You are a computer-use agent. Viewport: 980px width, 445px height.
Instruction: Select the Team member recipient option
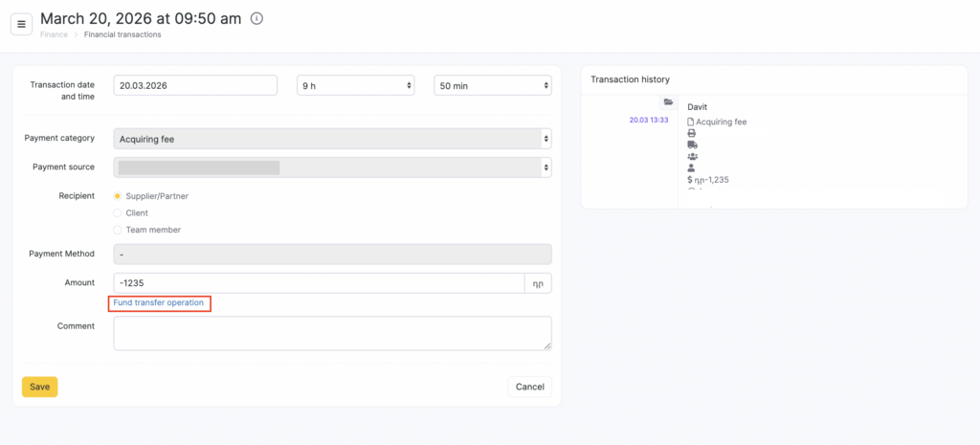click(118, 230)
